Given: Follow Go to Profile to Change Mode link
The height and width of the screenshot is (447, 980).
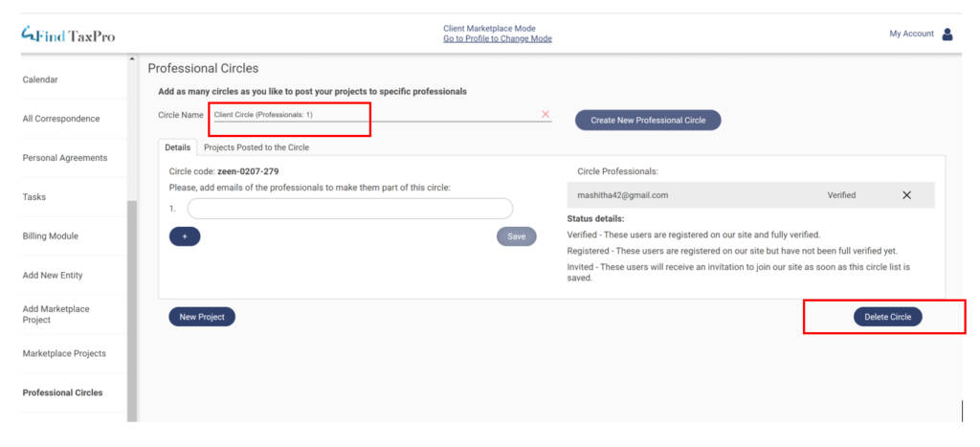Looking at the screenshot, I should [497, 39].
